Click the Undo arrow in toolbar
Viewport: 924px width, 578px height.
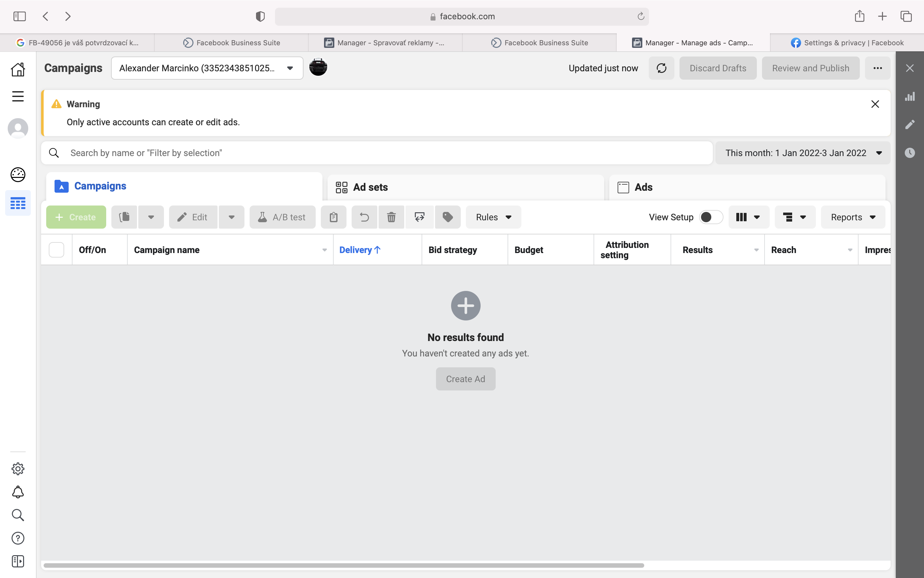364,217
